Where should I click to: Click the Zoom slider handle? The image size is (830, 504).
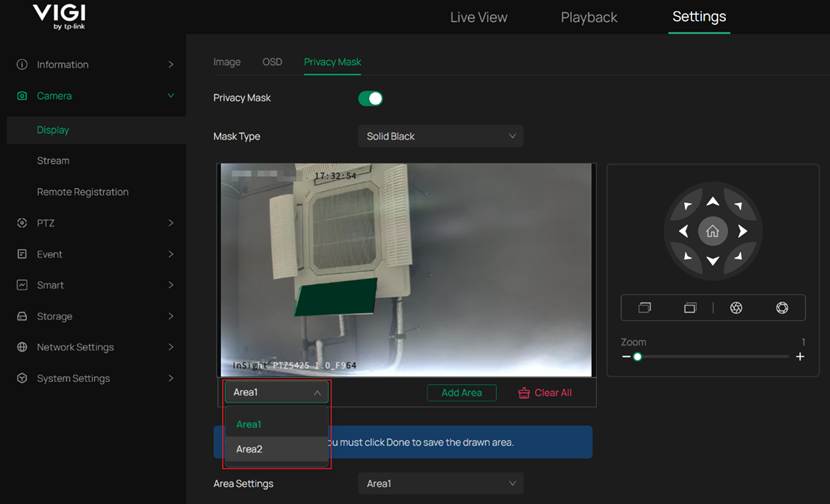point(637,357)
